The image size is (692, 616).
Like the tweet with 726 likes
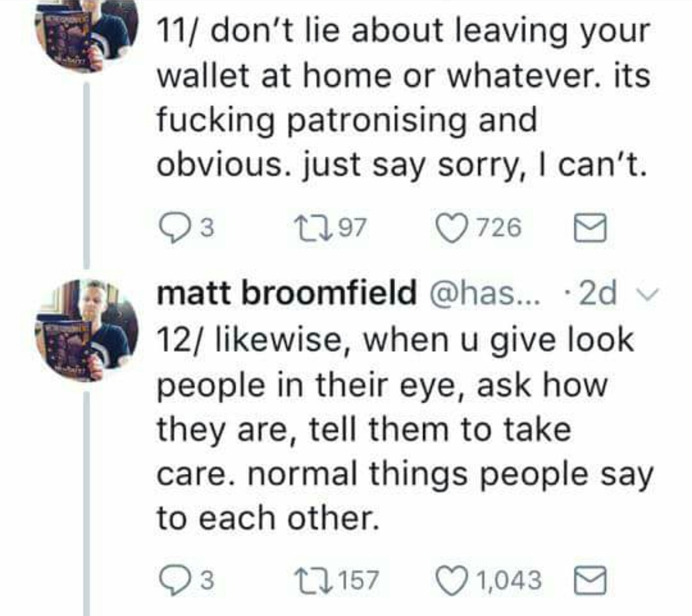pos(453,227)
